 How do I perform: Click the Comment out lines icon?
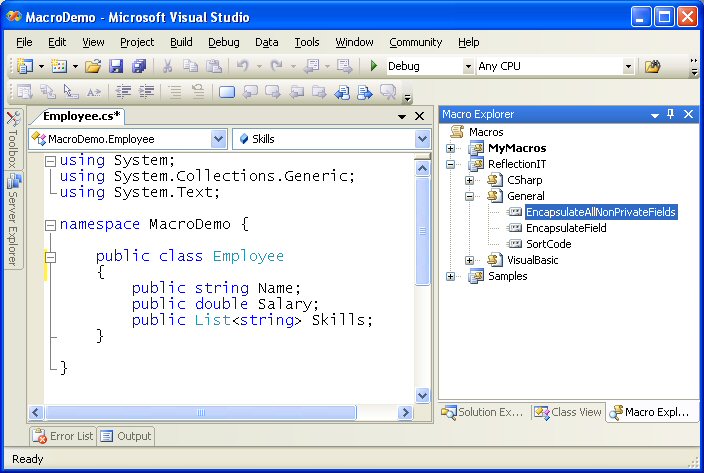(175, 92)
